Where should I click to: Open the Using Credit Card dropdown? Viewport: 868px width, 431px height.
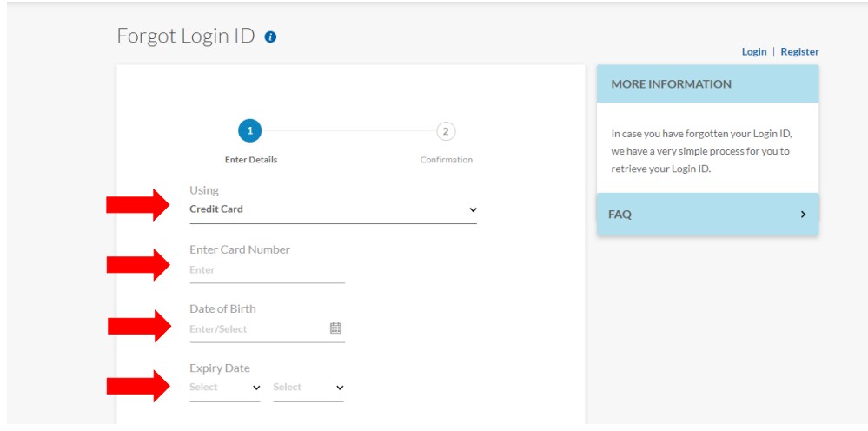333,209
